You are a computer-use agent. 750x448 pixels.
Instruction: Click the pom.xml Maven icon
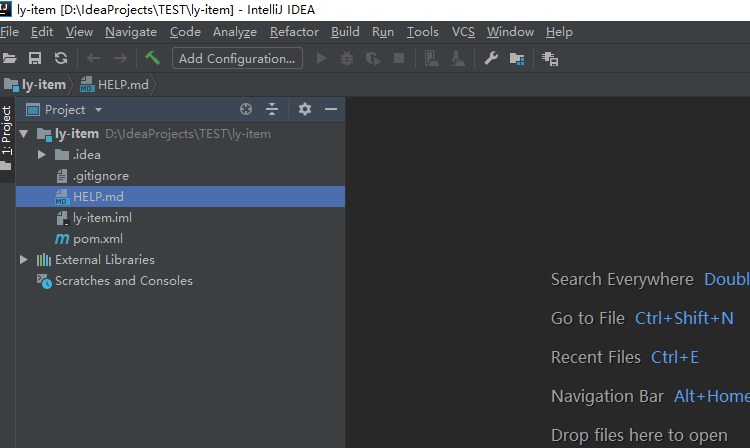pyautogui.click(x=62, y=239)
